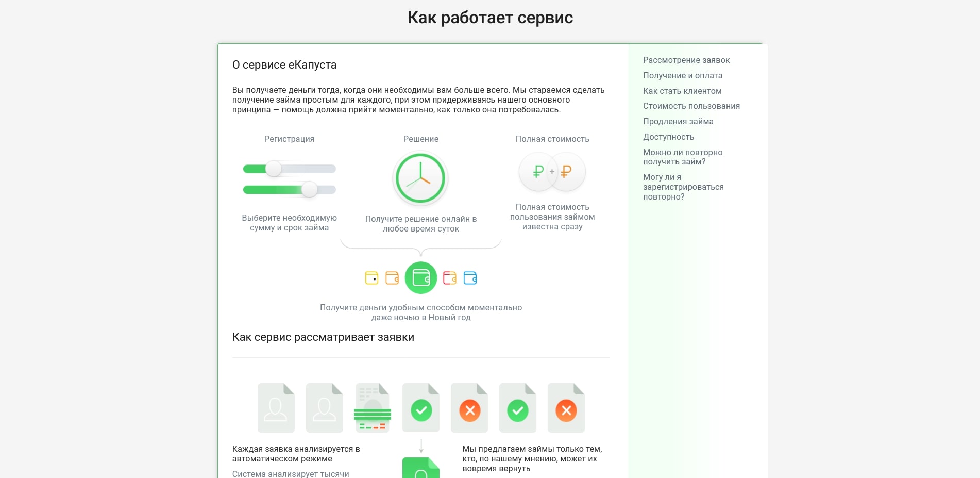Click the О сервисе еКапуста heading
Viewport: 980px width, 478px height.
284,64
